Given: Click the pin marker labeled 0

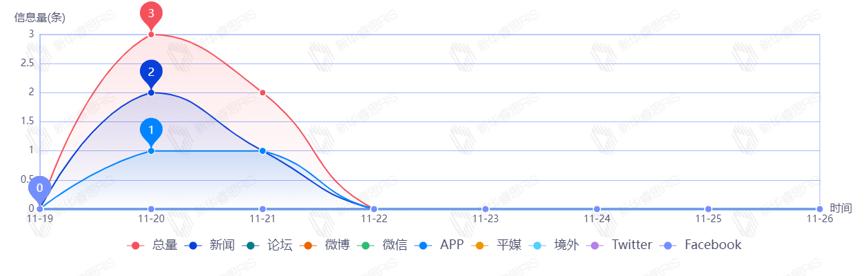Looking at the screenshot, I should coord(40,188).
